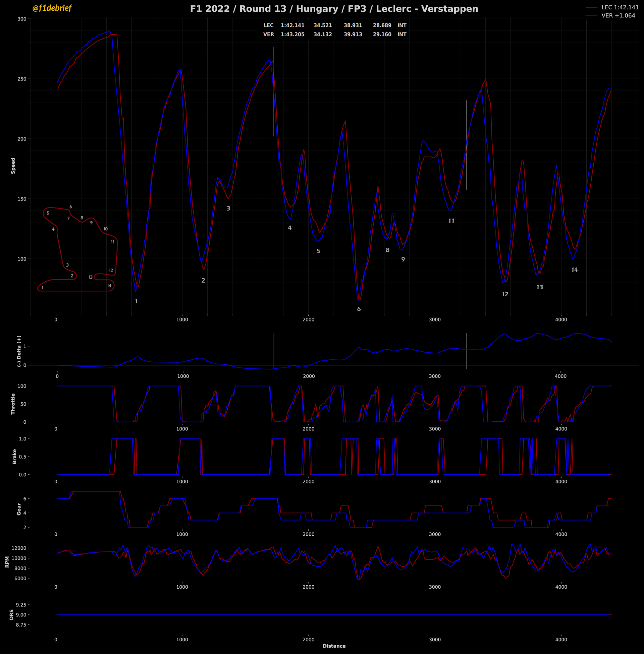The height and width of the screenshot is (654, 644).
Task: Click Leclerc's lap time 1:42.141 in table
Action: click(292, 25)
